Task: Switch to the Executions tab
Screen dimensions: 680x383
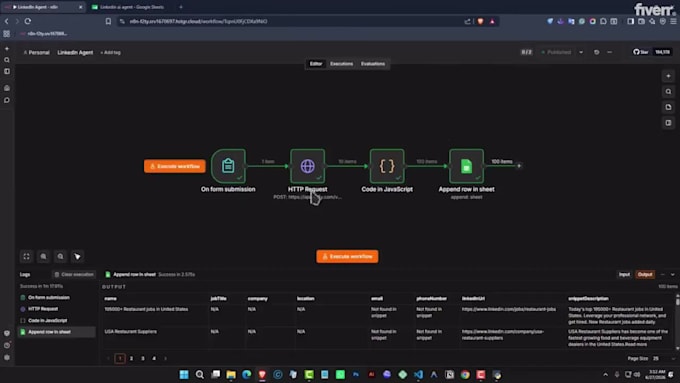Action: click(x=341, y=64)
